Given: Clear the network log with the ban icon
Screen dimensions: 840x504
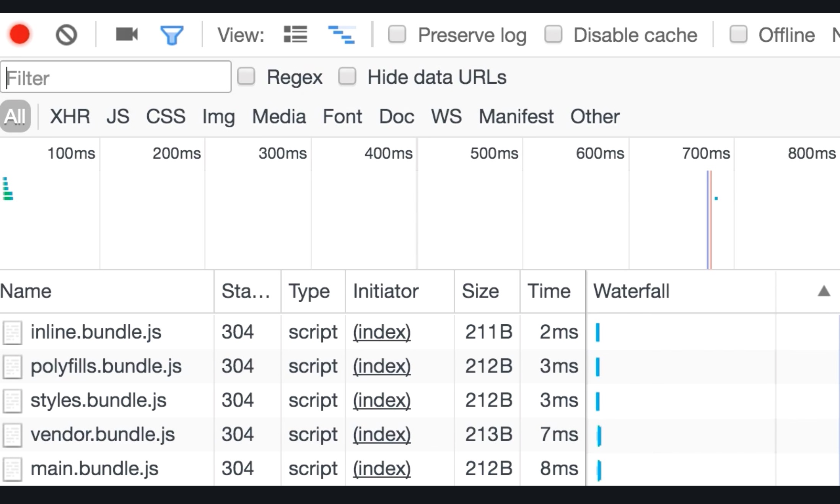Looking at the screenshot, I should (66, 35).
